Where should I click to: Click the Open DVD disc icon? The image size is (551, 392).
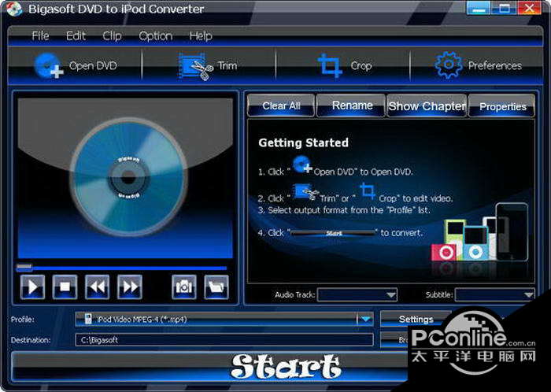[49, 65]
